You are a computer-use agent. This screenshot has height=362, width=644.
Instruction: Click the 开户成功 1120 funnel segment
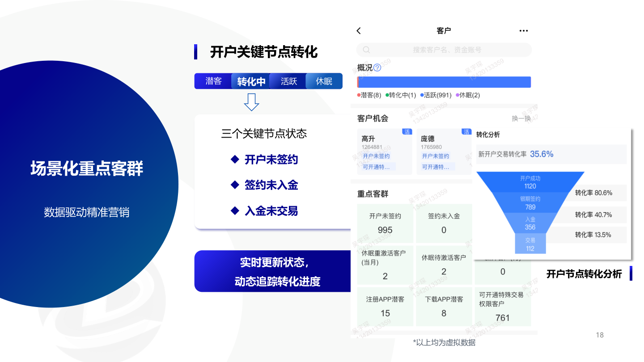(x=530, y=182)
